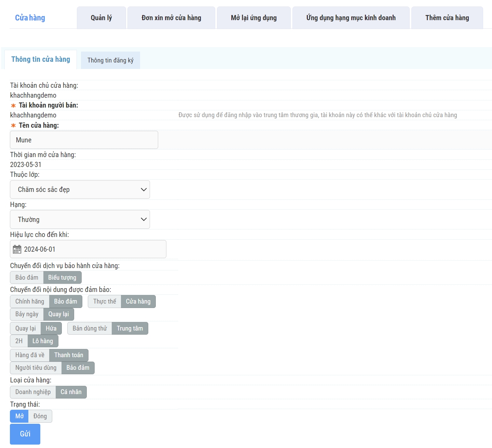Select Cá nhân store type

click(x=71, y=392)
